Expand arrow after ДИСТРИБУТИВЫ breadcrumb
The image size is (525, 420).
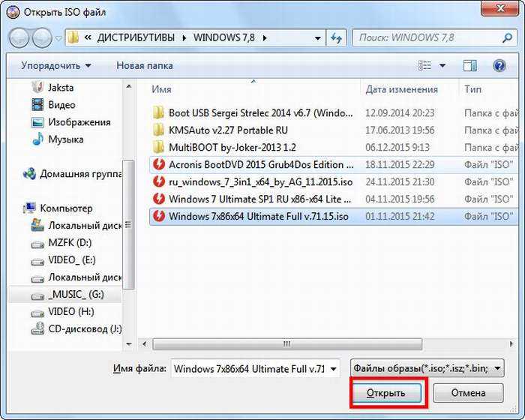(184, 37)
